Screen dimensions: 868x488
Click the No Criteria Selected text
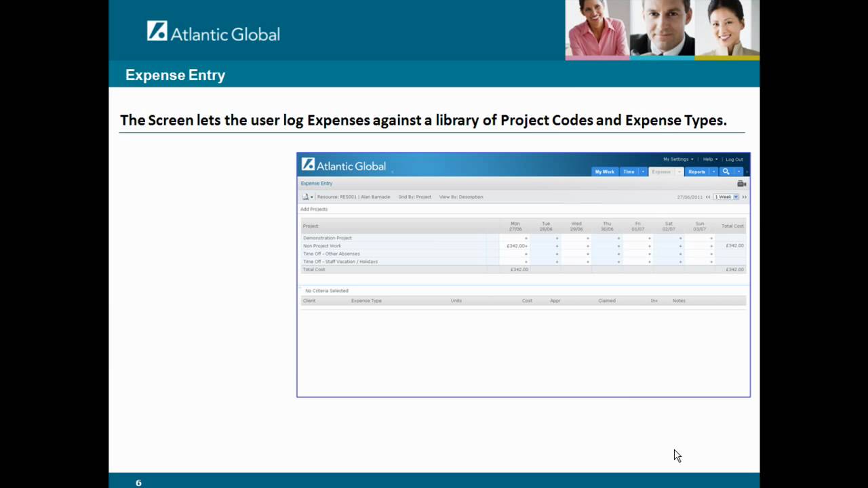point(327,291)
